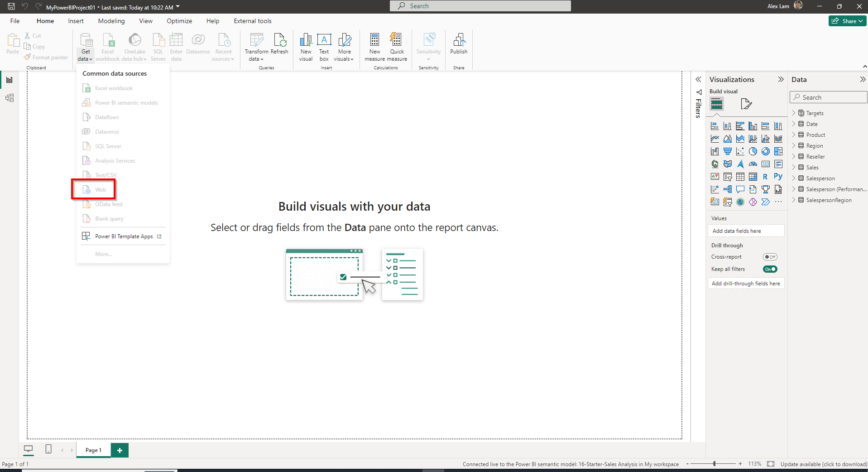
Task: Expand the Filters pane
Action: tap(698, 79)
